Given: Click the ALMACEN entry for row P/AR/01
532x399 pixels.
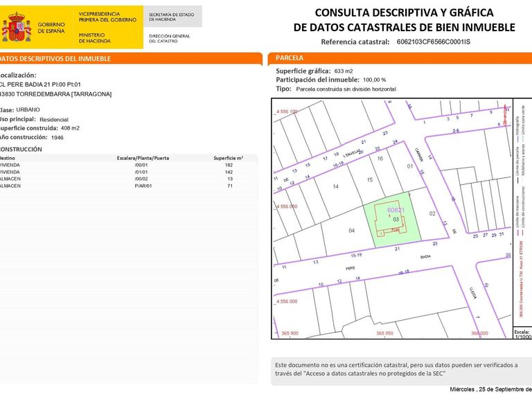Looking at the screenshot, I should 10,186.
